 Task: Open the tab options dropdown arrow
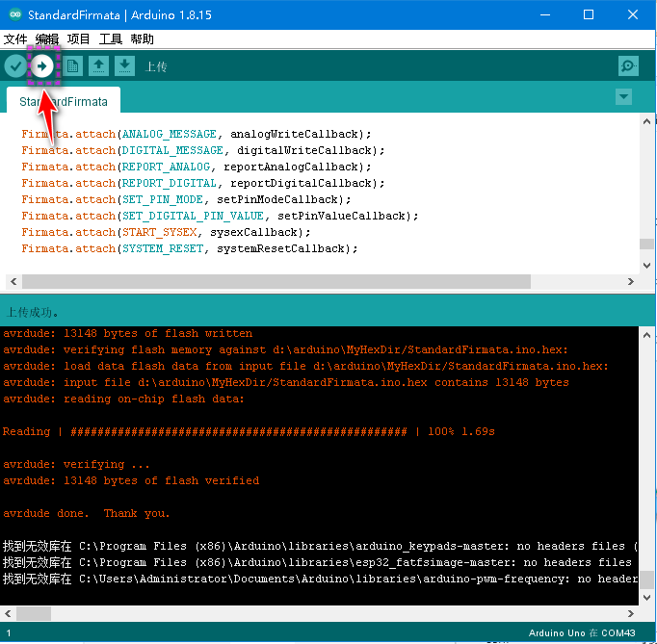point(623,97)
